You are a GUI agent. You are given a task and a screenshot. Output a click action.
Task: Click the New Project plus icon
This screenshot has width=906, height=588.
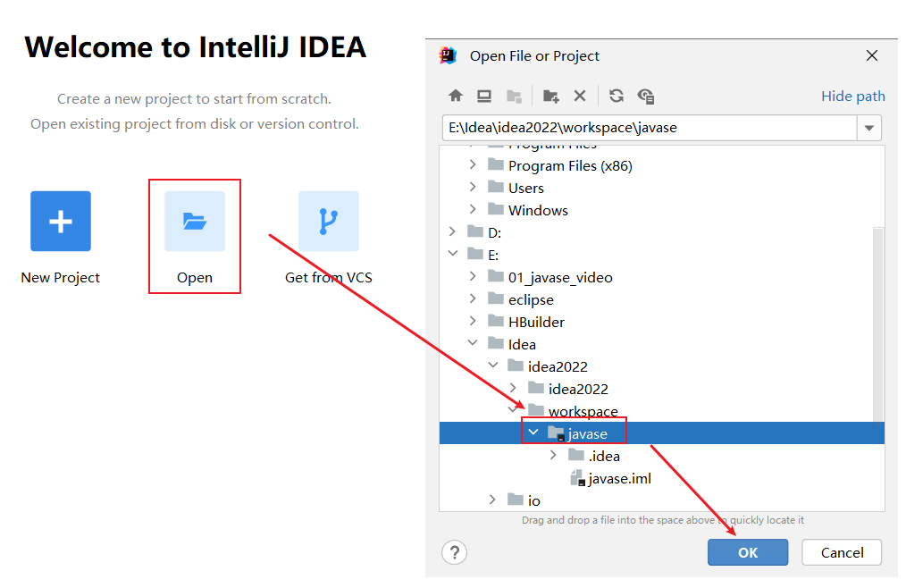click(61, 221)
